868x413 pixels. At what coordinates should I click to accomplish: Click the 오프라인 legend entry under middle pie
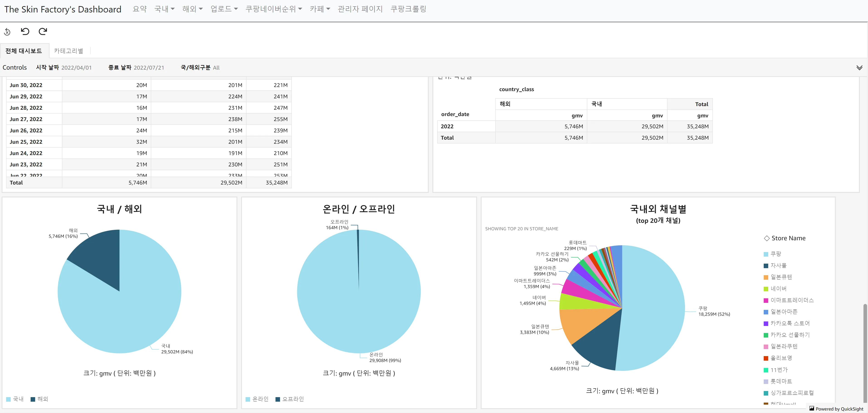[x=290, y=399]
